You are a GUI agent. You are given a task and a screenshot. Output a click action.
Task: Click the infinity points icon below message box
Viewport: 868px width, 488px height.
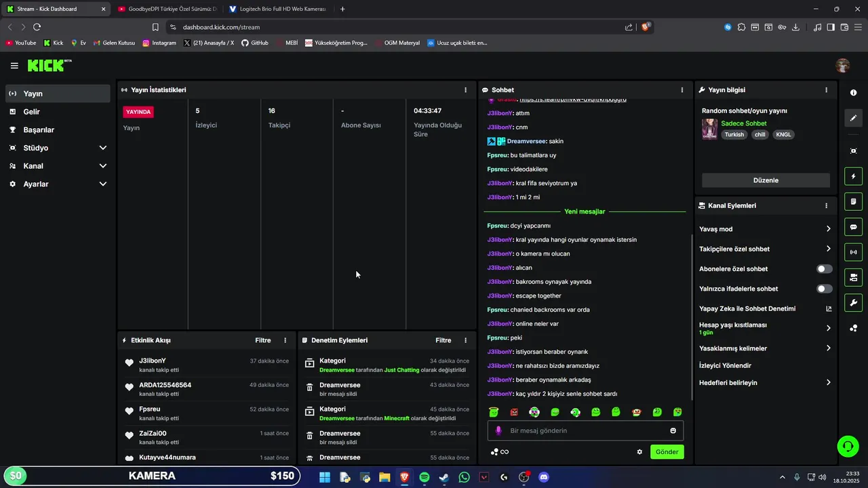[x=500, y=452]
